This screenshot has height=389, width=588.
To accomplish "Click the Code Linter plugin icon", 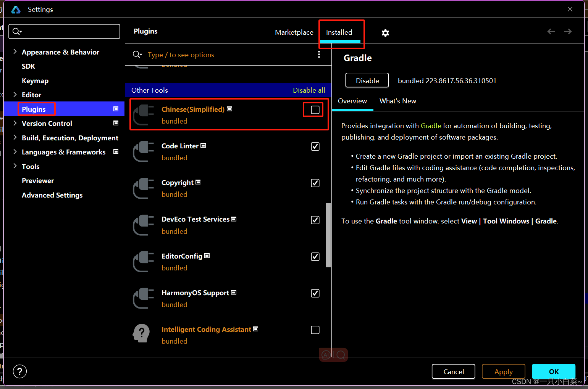I will pyautogui.click(x=143, y=151).
